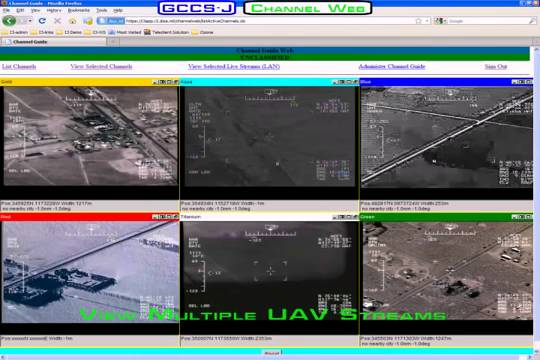The height and width of the screenshot is (360, 540).
Task: Open the back/forward history dropdown arrow
Action: tap(30, 21)
